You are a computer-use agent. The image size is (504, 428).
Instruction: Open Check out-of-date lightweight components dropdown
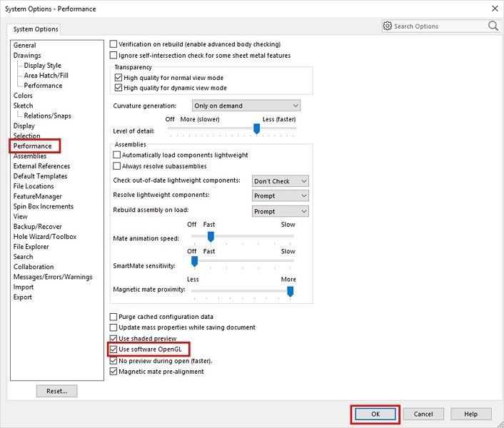pyautogui.click(x=280, y=181)
